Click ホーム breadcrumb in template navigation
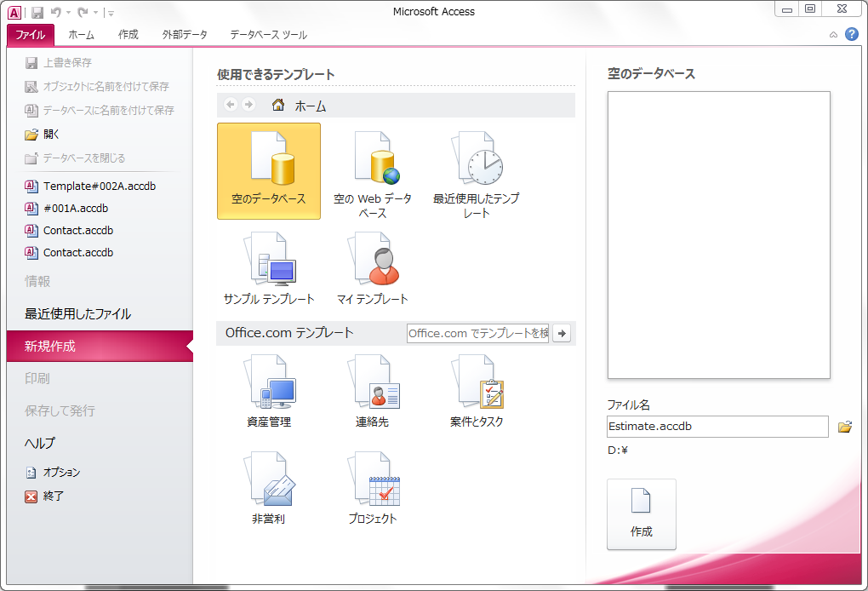 coord(310,106)
